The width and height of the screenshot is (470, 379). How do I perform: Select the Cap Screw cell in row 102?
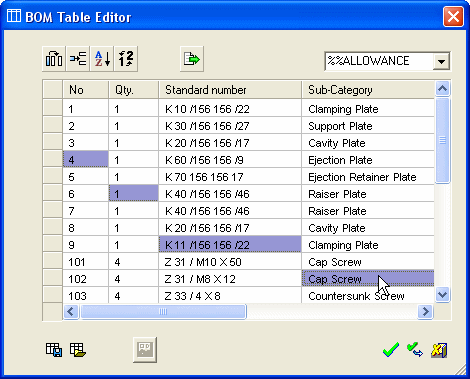368,279
